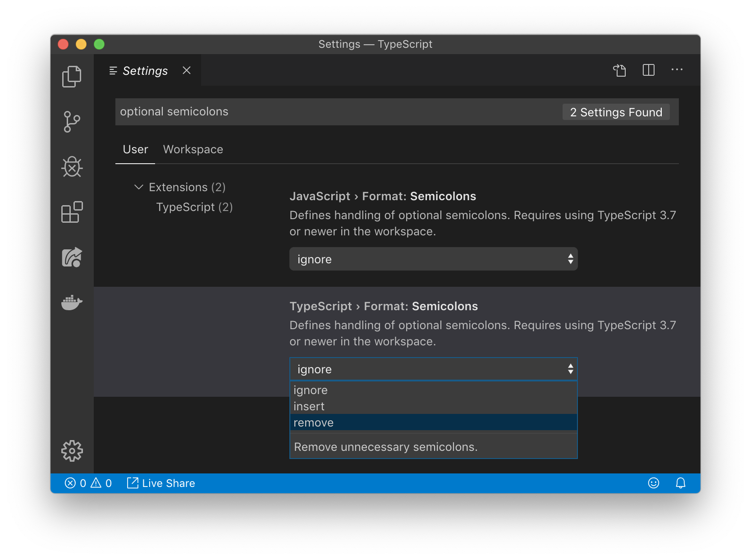Open the More Actions menu

(x=677, y=70)
